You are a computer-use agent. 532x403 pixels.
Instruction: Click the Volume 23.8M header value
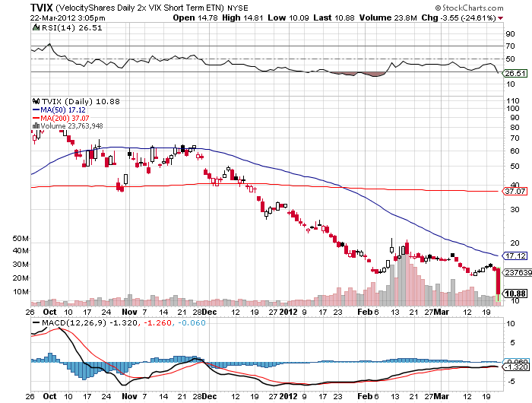click(388, 17)
